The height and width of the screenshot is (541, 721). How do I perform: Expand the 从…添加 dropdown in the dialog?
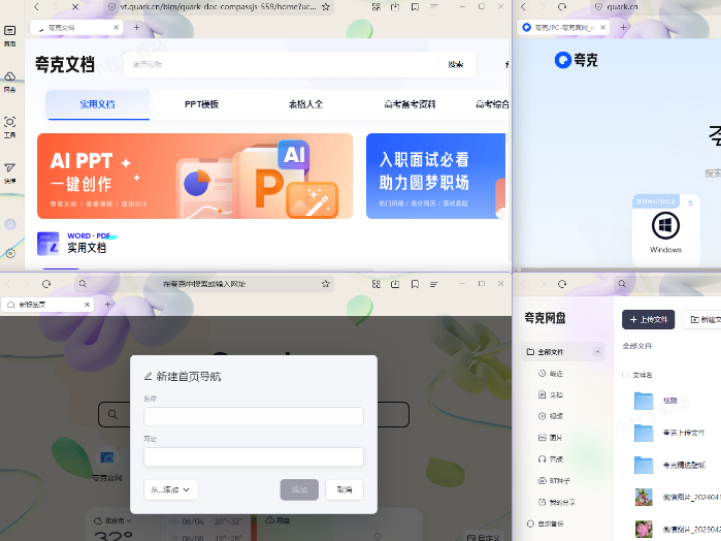click(171, 490)
